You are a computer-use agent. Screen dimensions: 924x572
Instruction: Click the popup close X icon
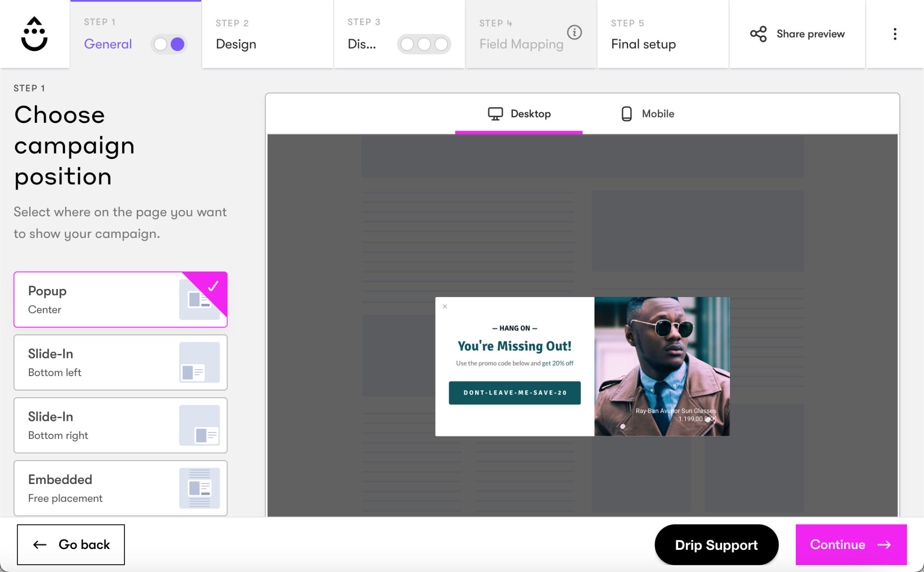tap(445, 307)
